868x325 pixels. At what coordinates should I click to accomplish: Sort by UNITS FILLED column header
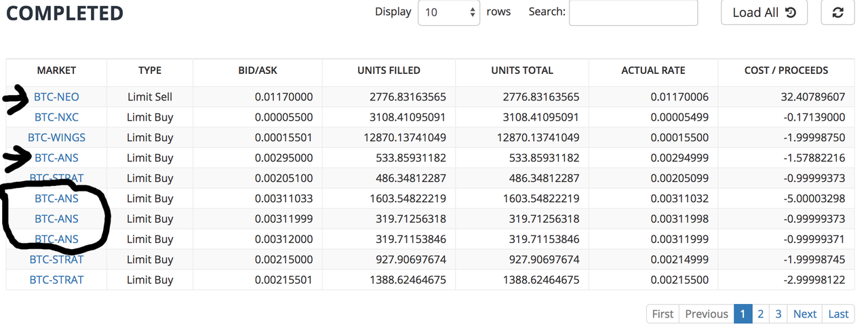point(389,71)
